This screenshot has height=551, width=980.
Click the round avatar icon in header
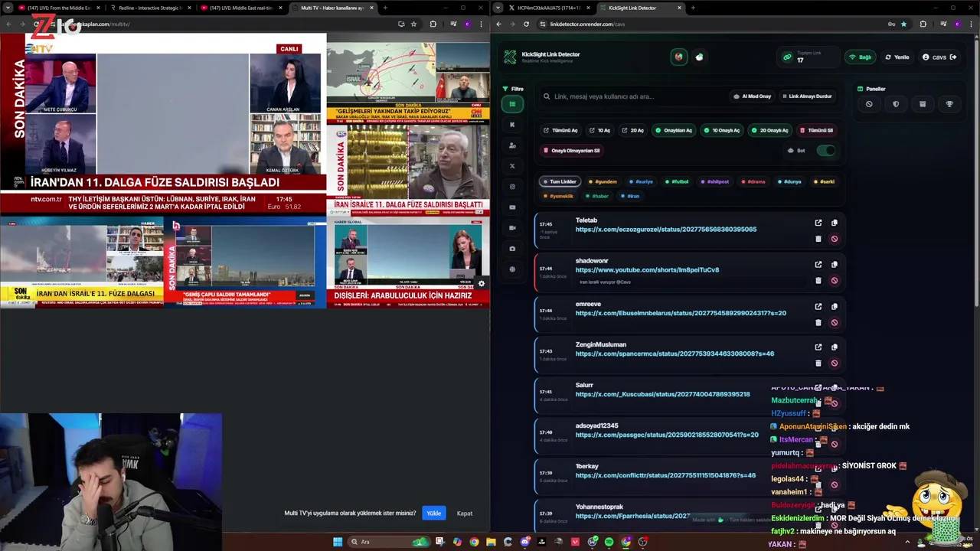point(679,57)
